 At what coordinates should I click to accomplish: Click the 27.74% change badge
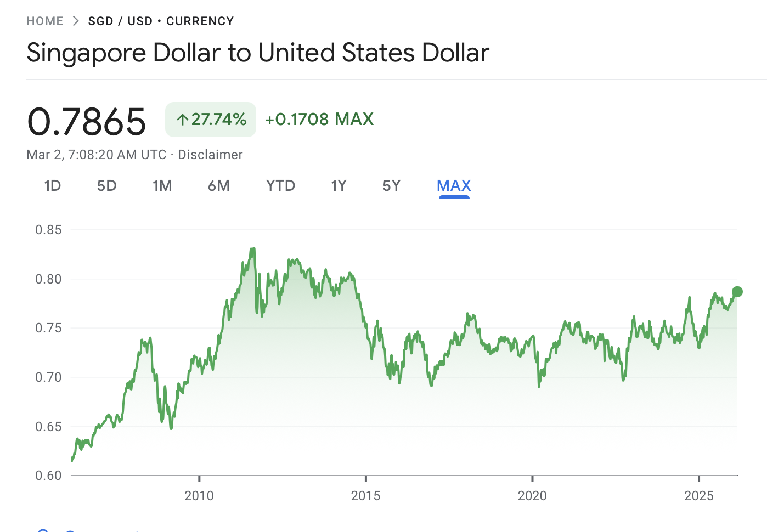211,120
